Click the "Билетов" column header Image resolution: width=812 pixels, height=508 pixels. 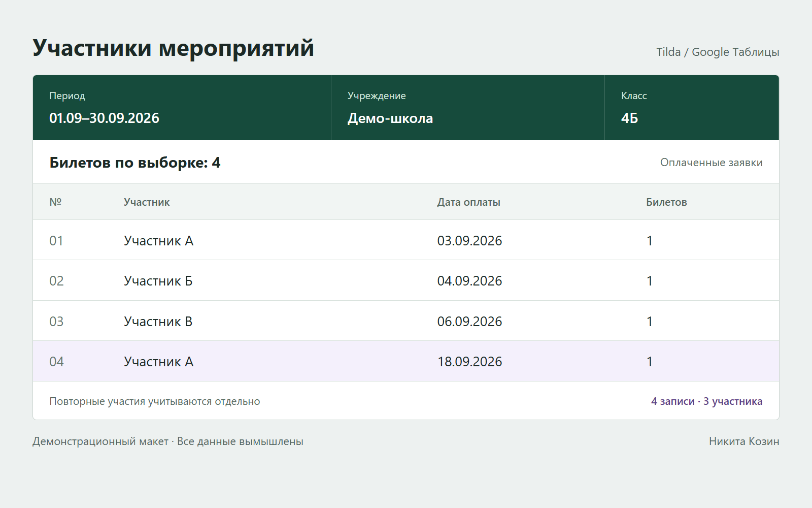666,202
